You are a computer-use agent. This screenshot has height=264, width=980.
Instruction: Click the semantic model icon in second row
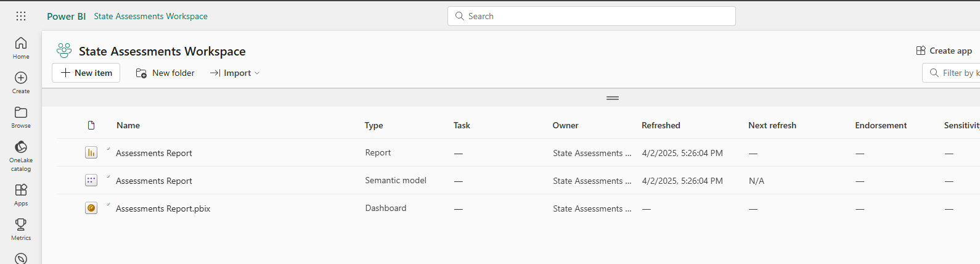point(91,180)
